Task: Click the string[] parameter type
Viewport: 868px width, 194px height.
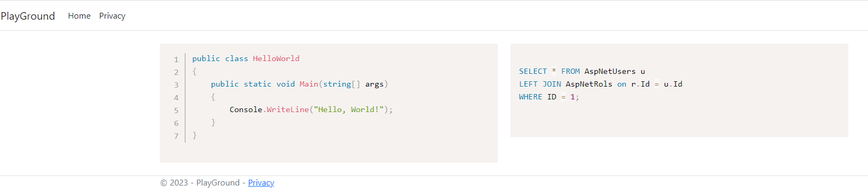Action: coord(342,84)
